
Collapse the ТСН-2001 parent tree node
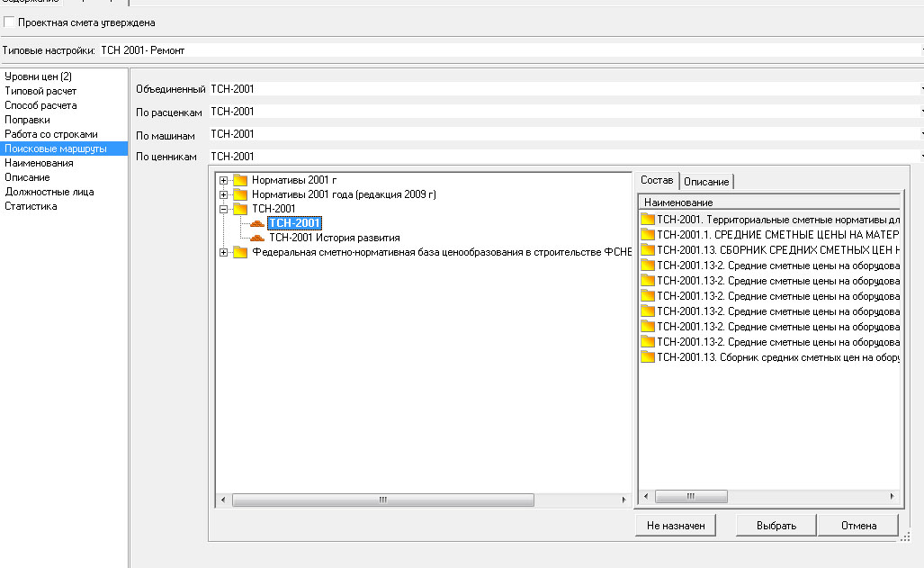pos(223,209)
